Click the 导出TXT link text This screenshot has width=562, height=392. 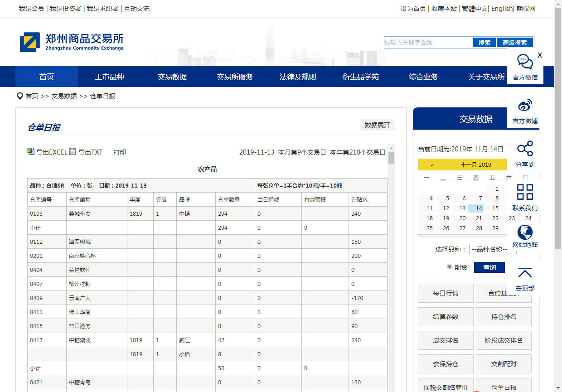point(91,152)
